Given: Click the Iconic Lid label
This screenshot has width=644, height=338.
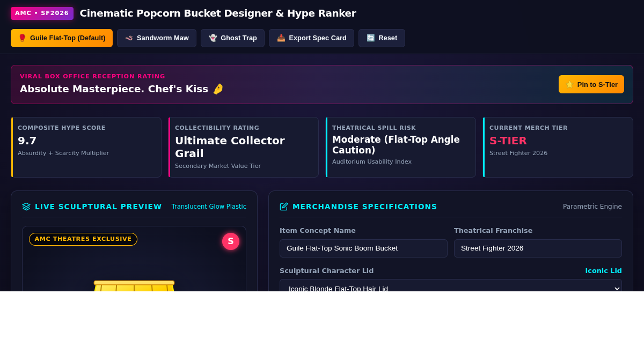Looking at the screenshot, I should tap(603, 271).
